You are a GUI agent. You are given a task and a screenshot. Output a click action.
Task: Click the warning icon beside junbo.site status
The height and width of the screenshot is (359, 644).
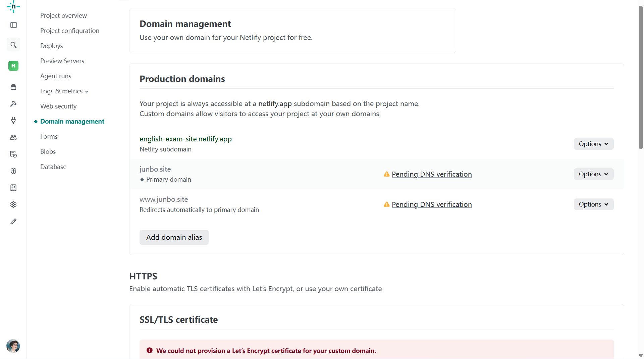(x=387, y=174)
